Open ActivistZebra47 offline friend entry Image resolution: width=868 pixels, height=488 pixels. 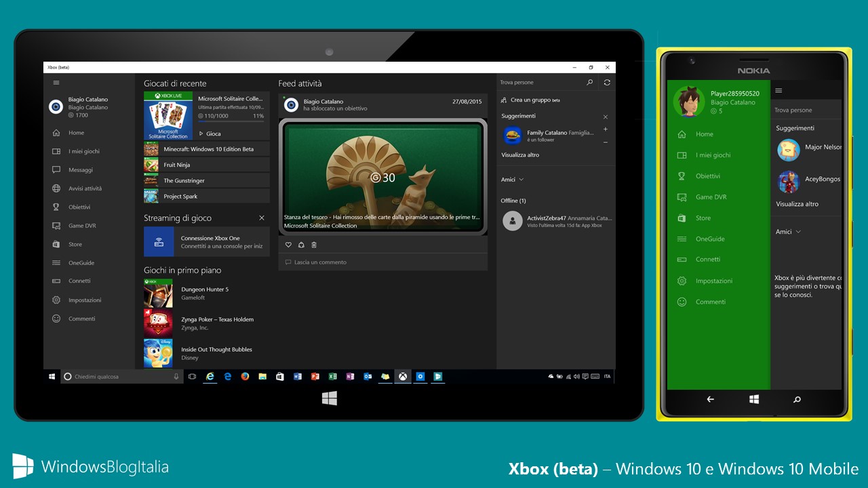pos(556,221)
